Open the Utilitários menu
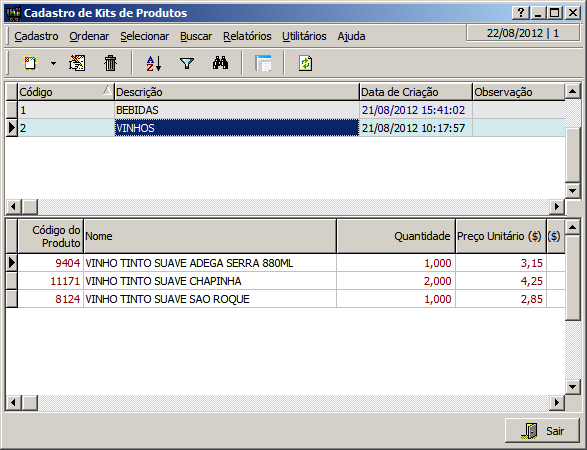587x450 pixels. coord(304,36)
